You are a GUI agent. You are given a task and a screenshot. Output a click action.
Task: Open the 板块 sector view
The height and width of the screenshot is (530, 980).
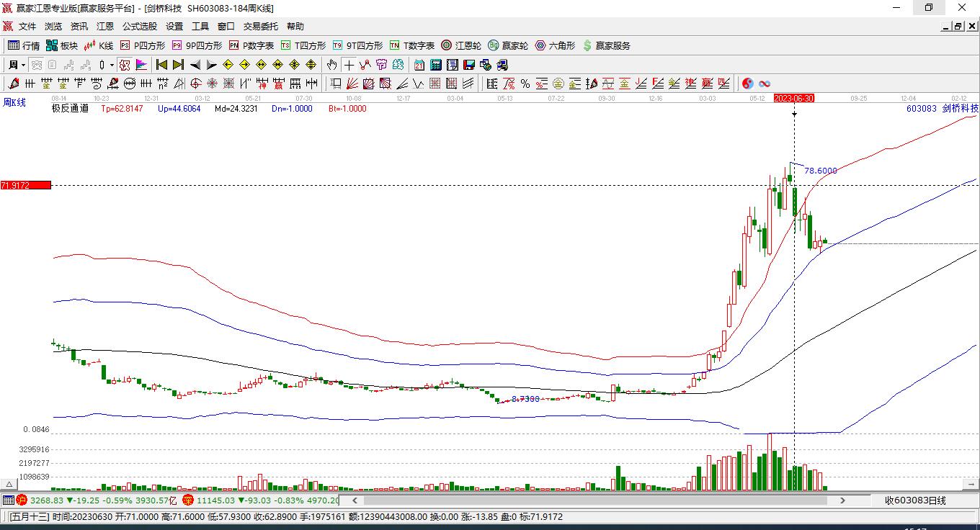click(62, 45)
